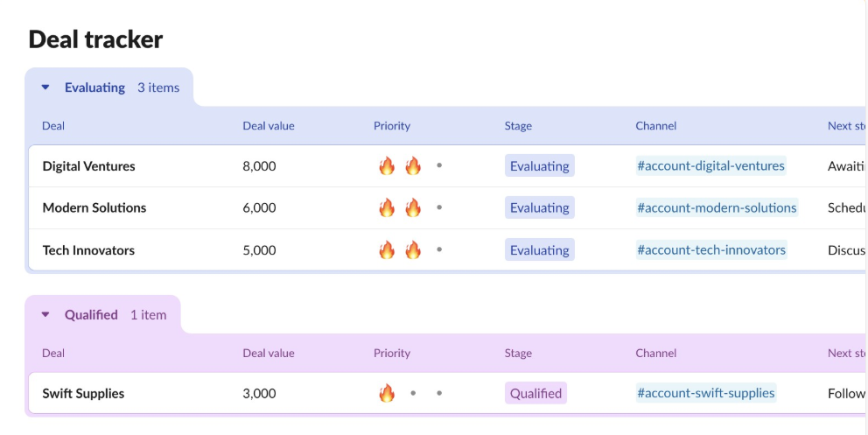Set third priority dot for Swift Supplies
This screenshot has height=435, width=868.
coord(439,394)
